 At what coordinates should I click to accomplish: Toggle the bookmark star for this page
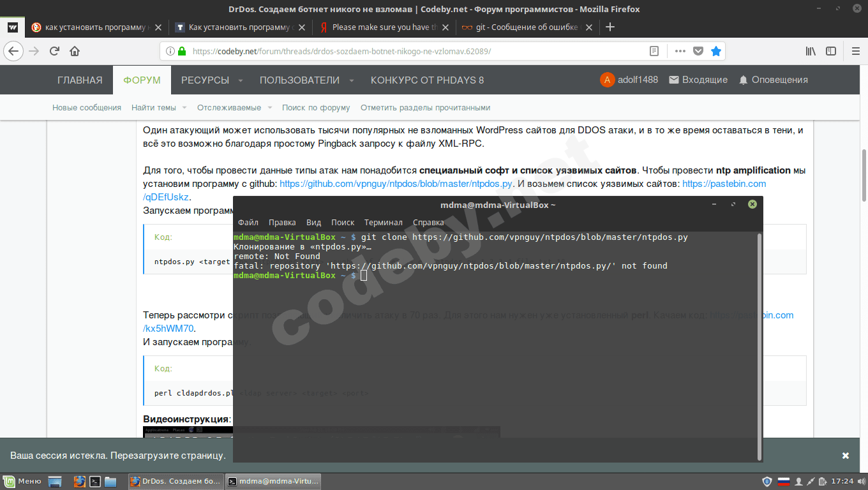[716, 51]
